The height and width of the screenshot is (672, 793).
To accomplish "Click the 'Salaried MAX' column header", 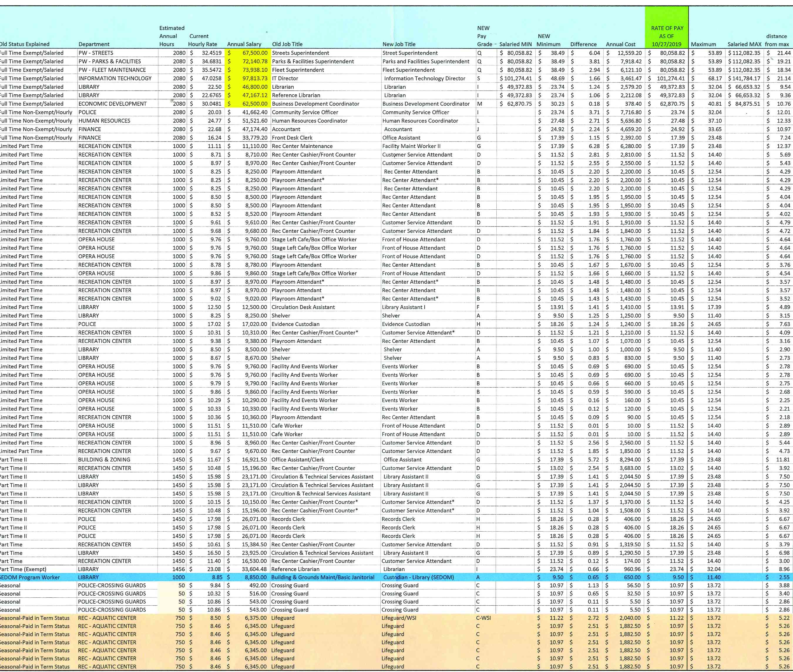I will tap(744, 44).
